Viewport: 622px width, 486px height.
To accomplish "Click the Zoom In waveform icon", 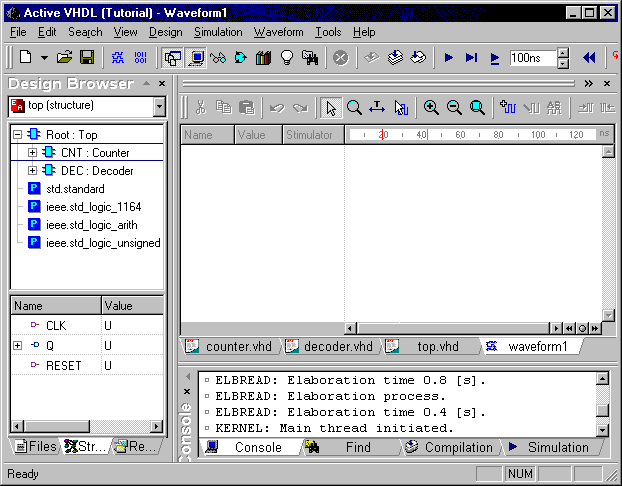I will pyautogui.click(x=431, y=108).
